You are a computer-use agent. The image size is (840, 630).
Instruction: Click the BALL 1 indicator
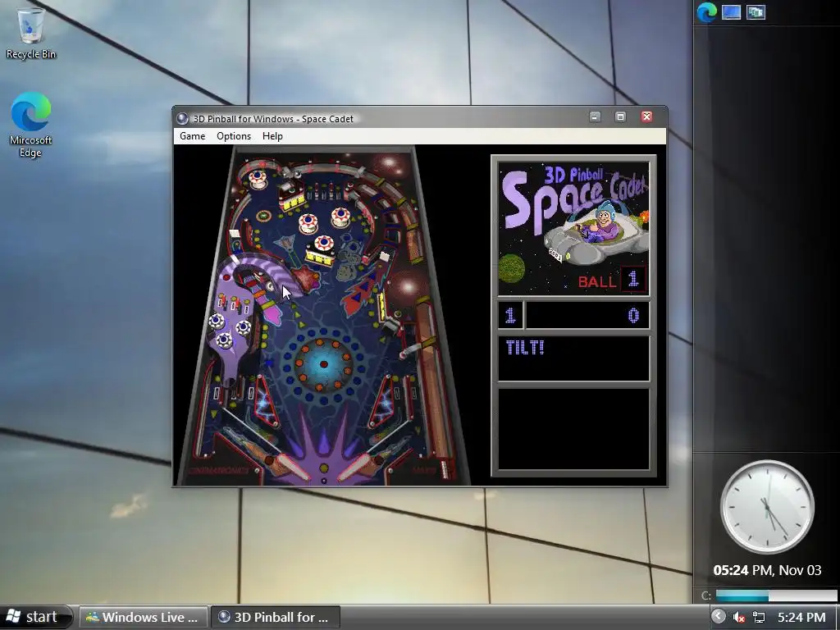(x=612, y=280)
